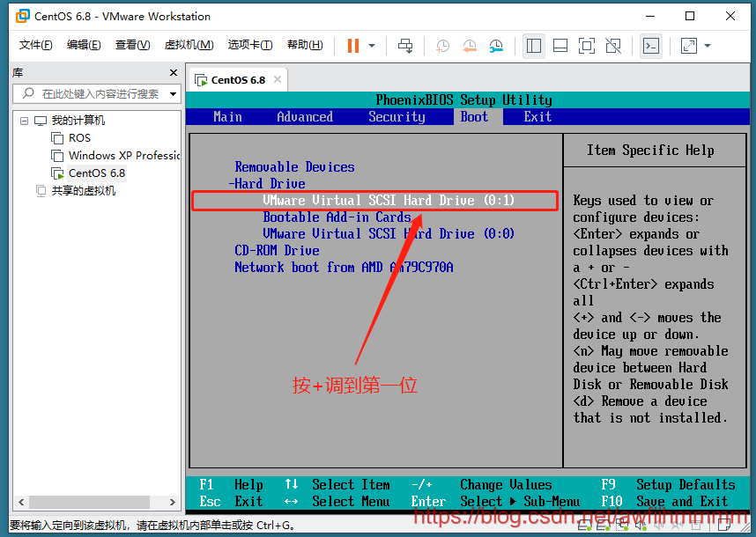Select the Windows XP Professional virtual machine
This screenshot has width=756, height=537.
point(124,156)
